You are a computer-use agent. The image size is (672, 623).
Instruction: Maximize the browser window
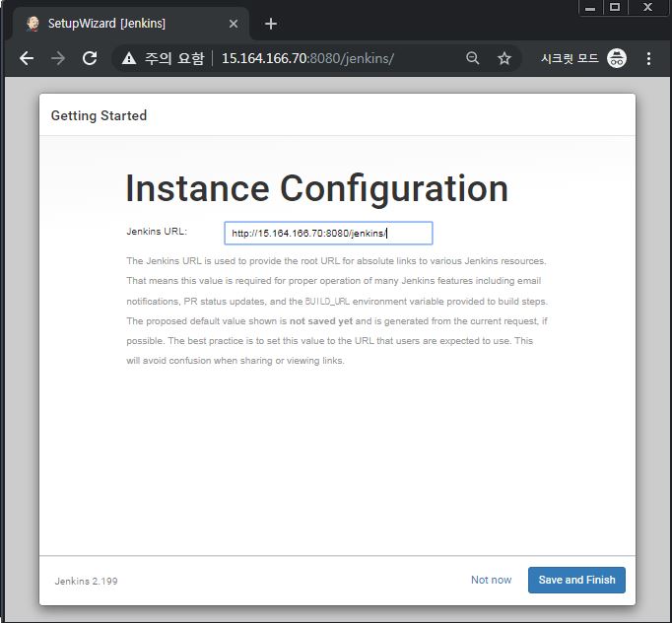(x=615, y=7)
